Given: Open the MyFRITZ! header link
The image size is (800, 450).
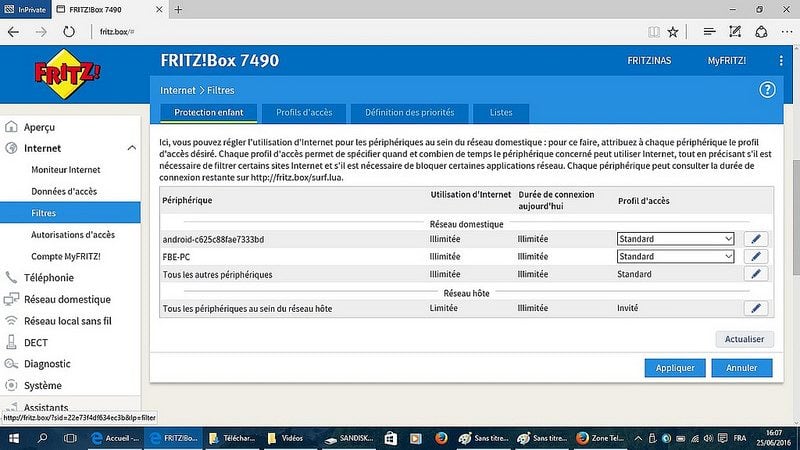Looking at the screenshot, I should pyautogui.click(x=727, y=61).
